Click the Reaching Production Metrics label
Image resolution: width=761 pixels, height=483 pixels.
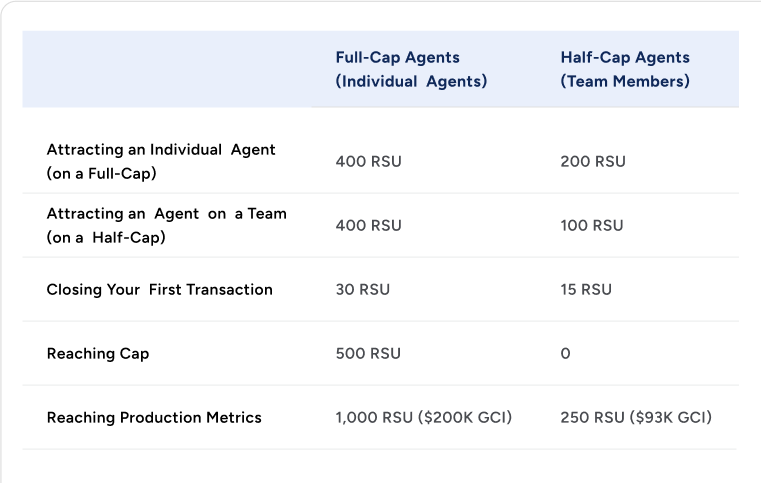tap(154, 418)
